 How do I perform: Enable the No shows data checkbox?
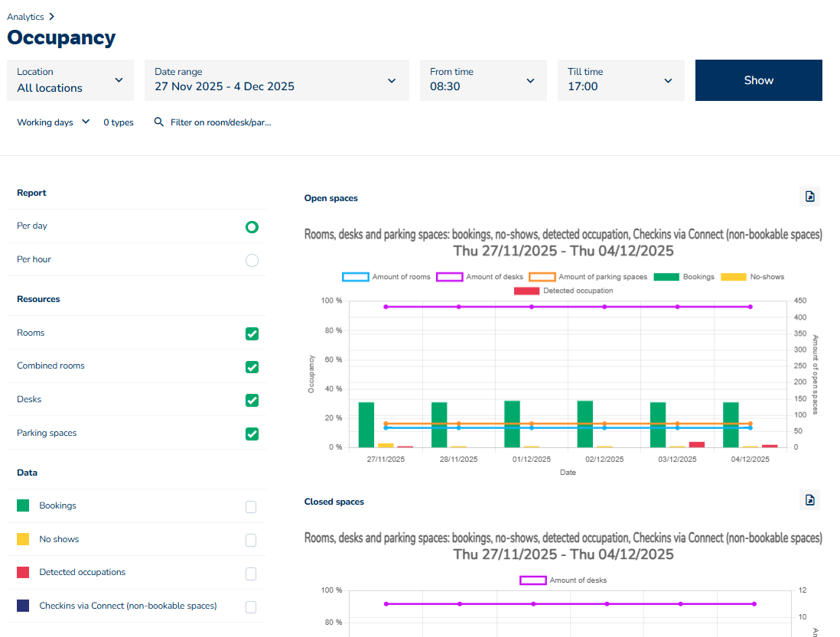pos(251,540)
